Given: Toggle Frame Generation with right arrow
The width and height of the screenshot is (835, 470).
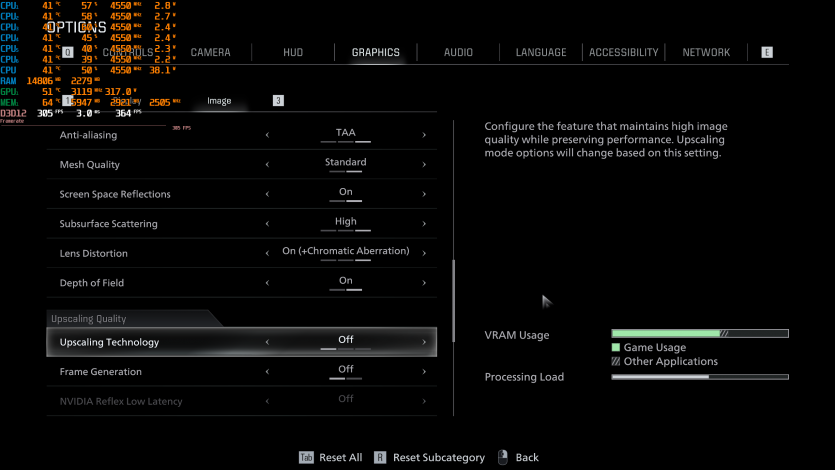Looking at the screenshot, I should pyautogui.click(x=424, y=372).
